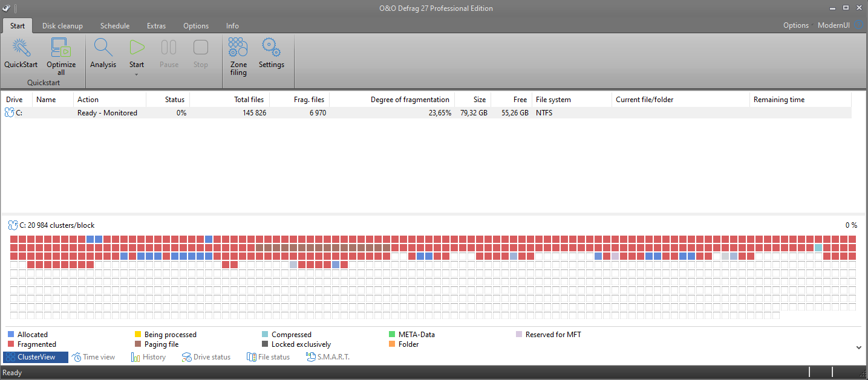
Task: Select the C: drive row icon
Action: [x=9, y=112]
